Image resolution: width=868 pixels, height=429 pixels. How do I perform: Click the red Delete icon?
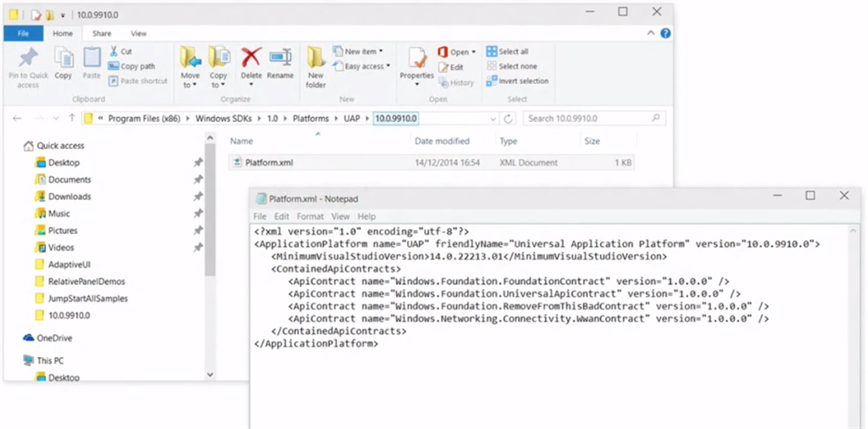tap(251, 58)
